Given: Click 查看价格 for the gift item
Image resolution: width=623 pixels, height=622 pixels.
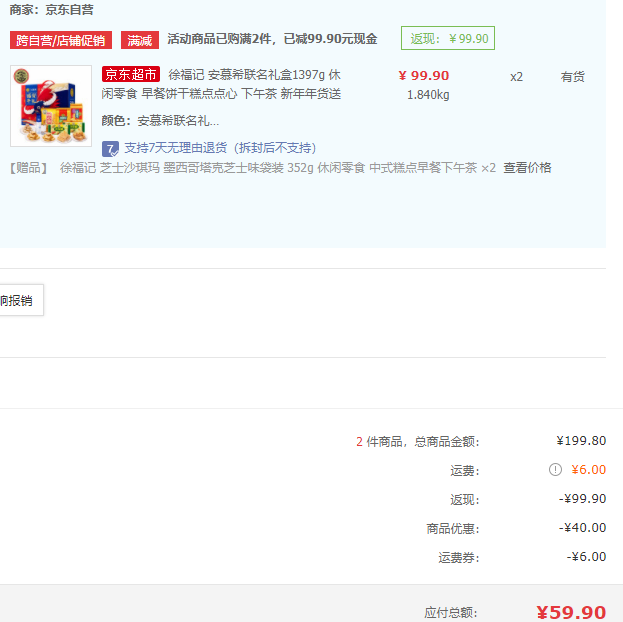Looking at the screenshot, I should (x=527, y=168).
